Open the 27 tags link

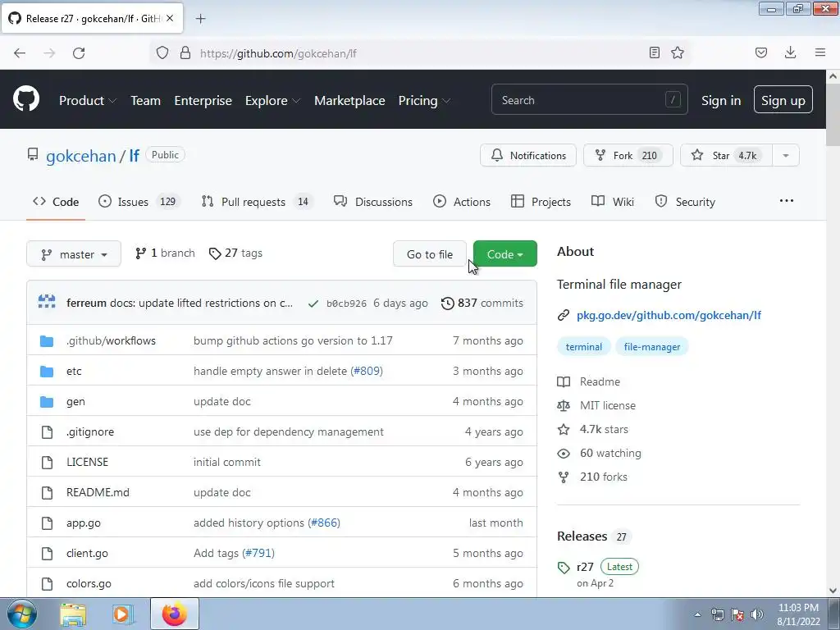235,253
